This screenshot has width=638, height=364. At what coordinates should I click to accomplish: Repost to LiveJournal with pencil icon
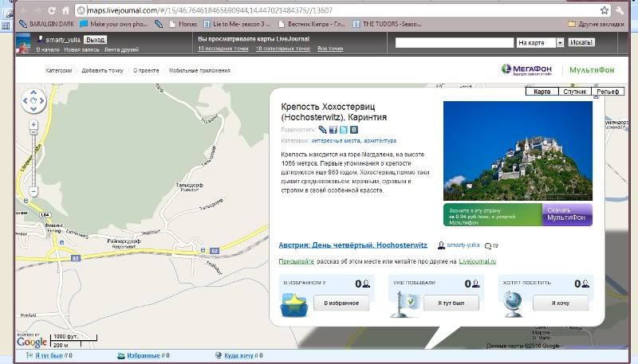click(x=322, y=130)
